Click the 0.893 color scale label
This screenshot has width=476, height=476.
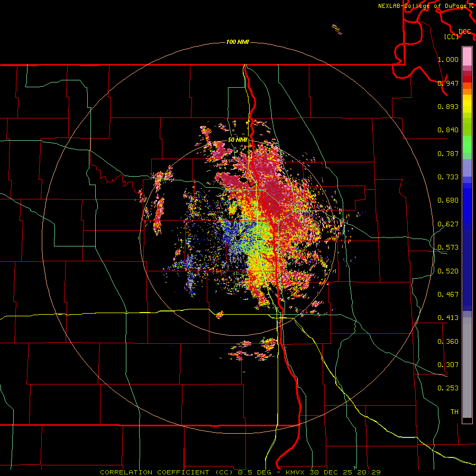(x=448, y=106)
